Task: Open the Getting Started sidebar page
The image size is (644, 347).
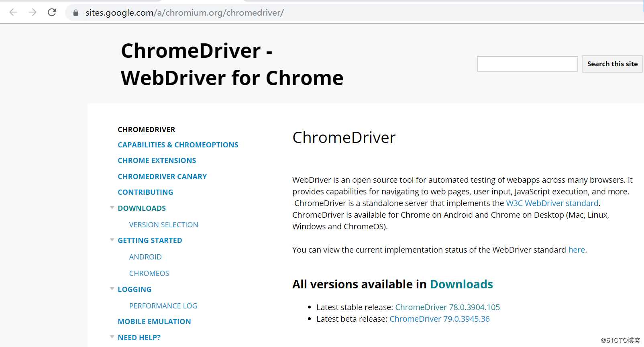Action: (x=150, y=241)
